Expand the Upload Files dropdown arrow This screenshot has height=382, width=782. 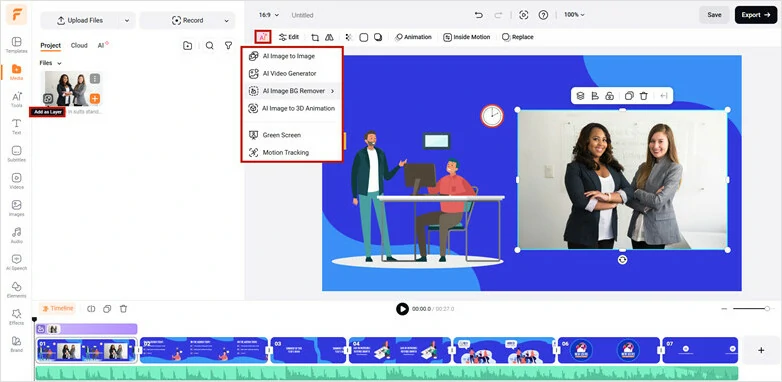pos(127,20)
